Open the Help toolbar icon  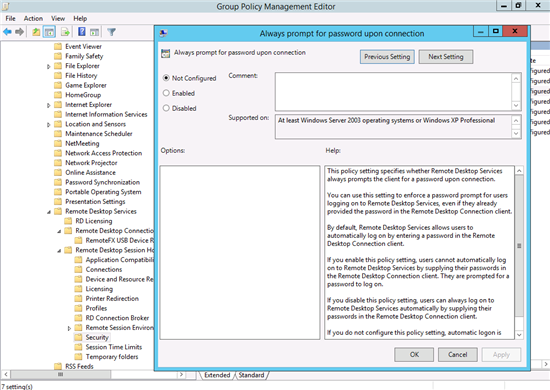81,32
